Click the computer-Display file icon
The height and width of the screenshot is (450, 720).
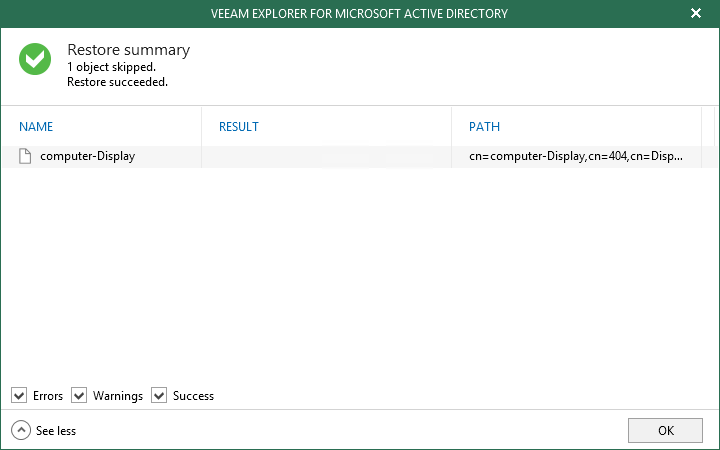pos(25,156)
